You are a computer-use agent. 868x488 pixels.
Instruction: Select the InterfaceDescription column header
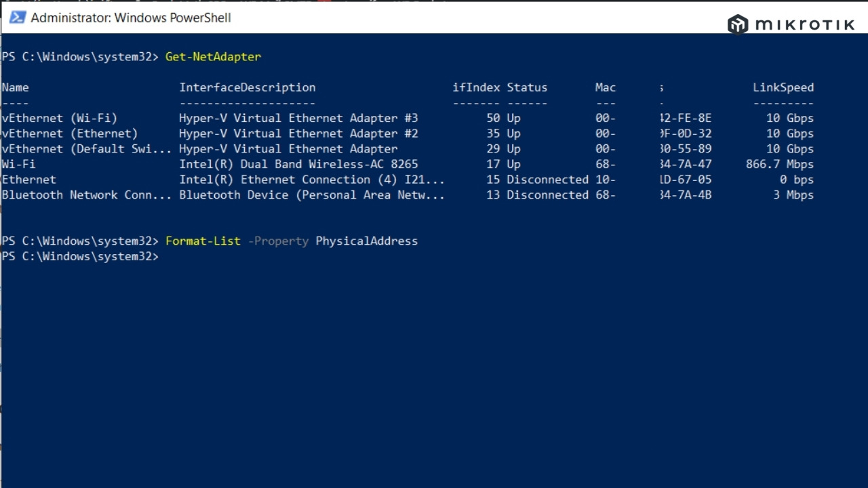[x=247, y=87]
